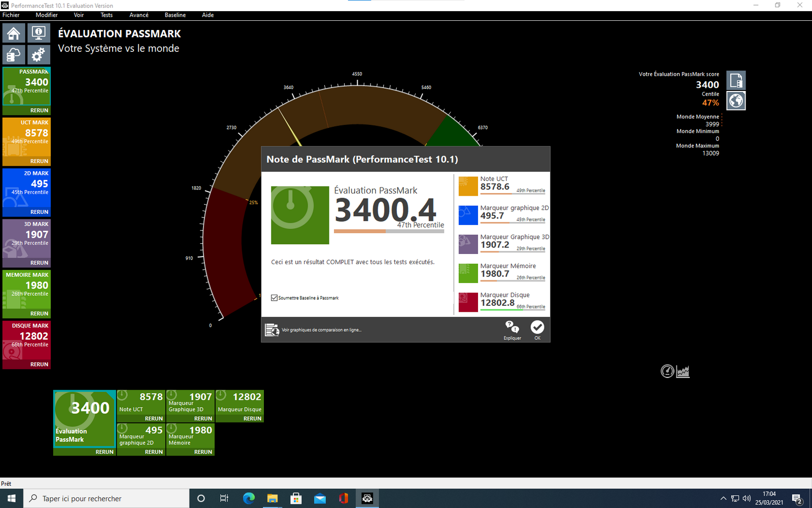Select the PASSMARK 3400 score tile
The height and width of the screenshot is (508, 812).
coord(26,86)
